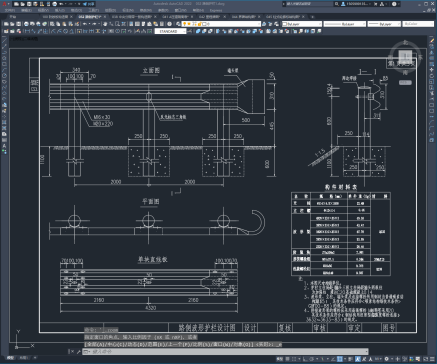
Task: Select the Circle draw tool
Action: point(4,76)
